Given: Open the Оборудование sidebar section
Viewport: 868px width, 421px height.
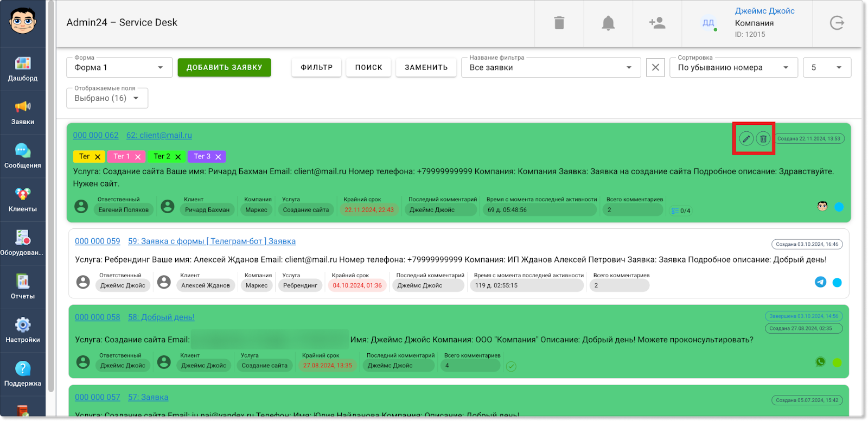Looking at the screenshot, I should [x=23, y=243].
